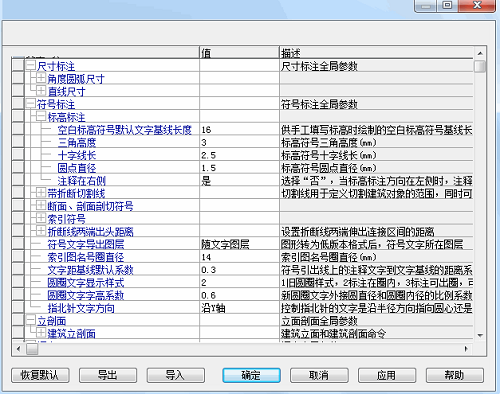Viewport: 500px width, 394px height.
Task: Click the description 标高符号三角高度(mm)
Action: point(329,143)
